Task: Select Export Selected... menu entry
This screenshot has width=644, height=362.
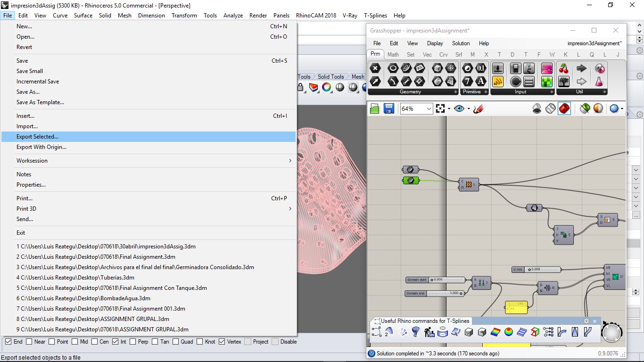Action: 149,137
